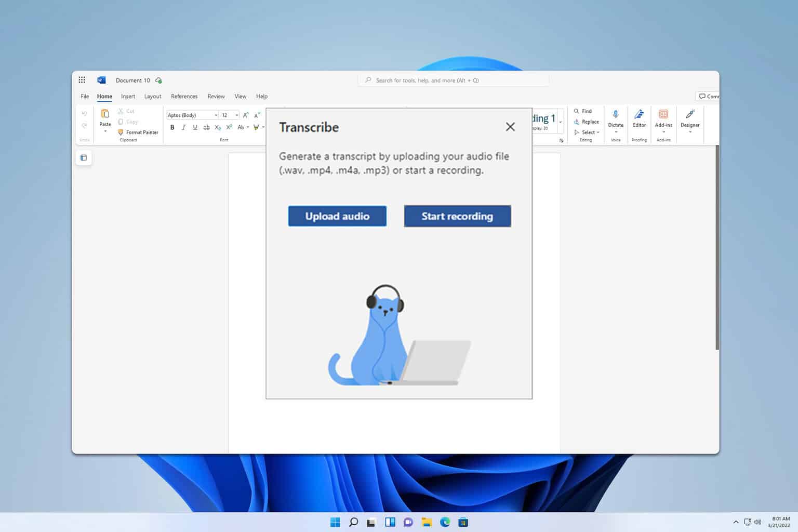The image size is (798, 532).
Task: Switch to the Insert tab
Action: point(128,97)
